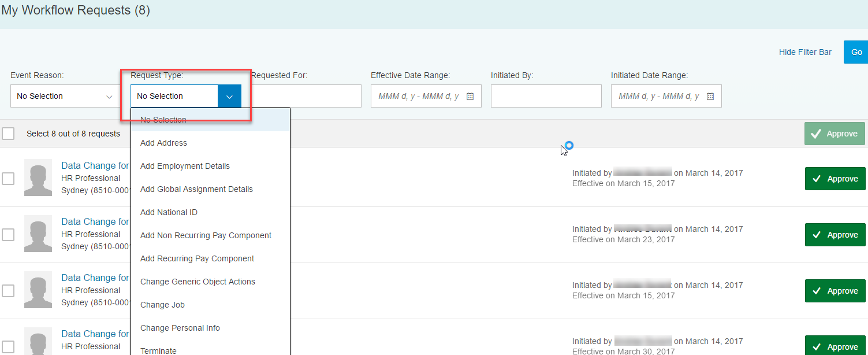Pick Change Personal Info option
The image size is (868, 355).
pyautogui.click(x=211, y=328)
